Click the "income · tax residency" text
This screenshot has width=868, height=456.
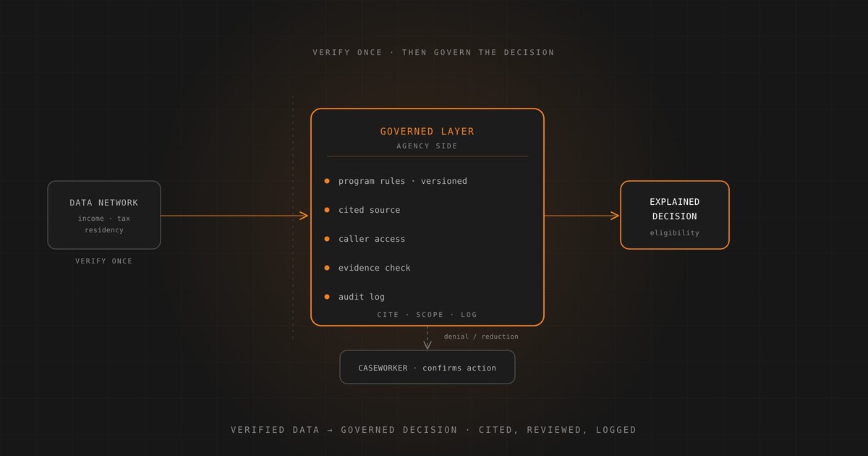104,224
